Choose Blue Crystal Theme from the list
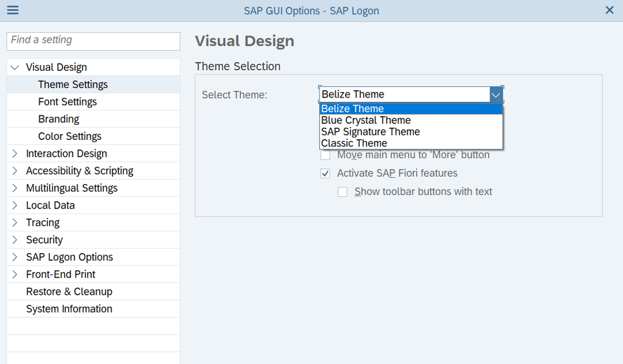Image resolution: width=623 pixels, height=364 pixels. coord(411,120)
